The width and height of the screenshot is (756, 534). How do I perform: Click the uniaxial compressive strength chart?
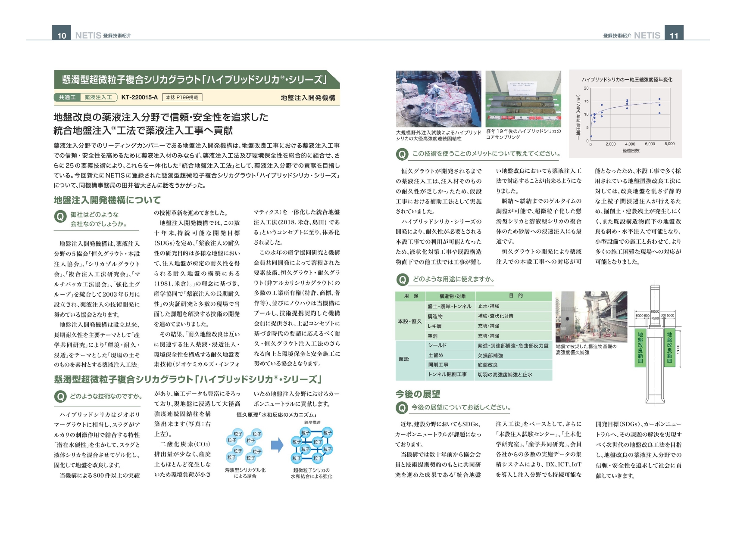(625, 114)
